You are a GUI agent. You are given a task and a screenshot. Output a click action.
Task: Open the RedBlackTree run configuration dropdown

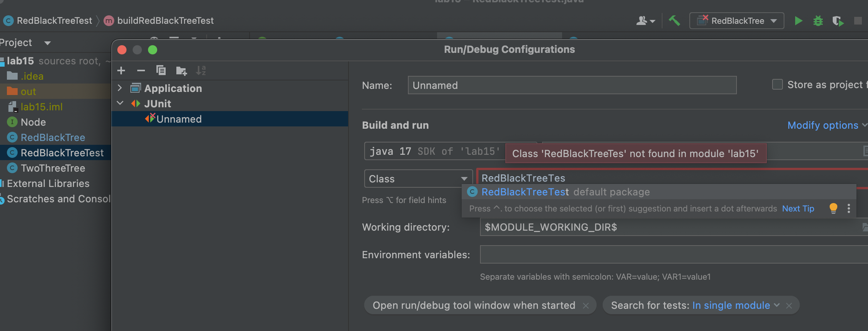click(736, 21)
